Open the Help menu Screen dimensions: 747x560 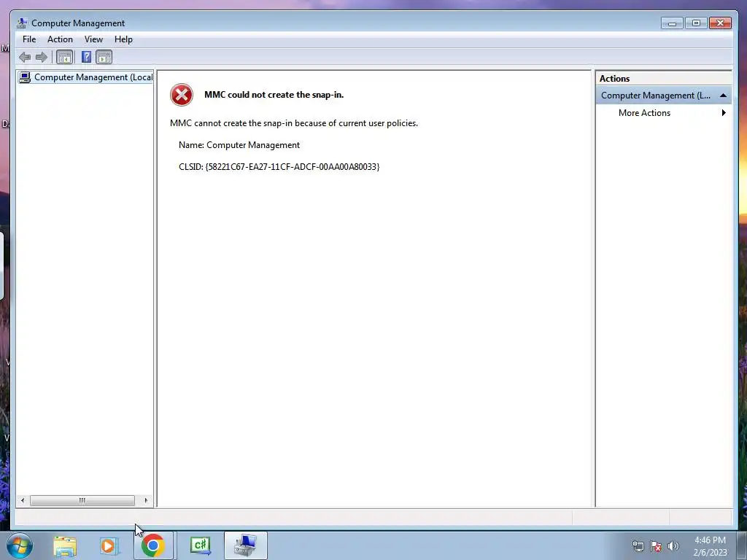click(123, 39)
